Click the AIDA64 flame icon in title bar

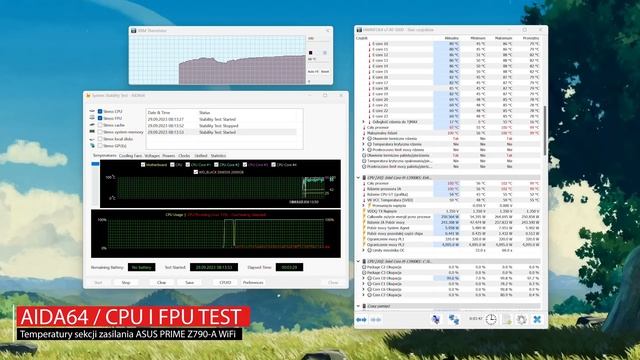tap(88, 96)
